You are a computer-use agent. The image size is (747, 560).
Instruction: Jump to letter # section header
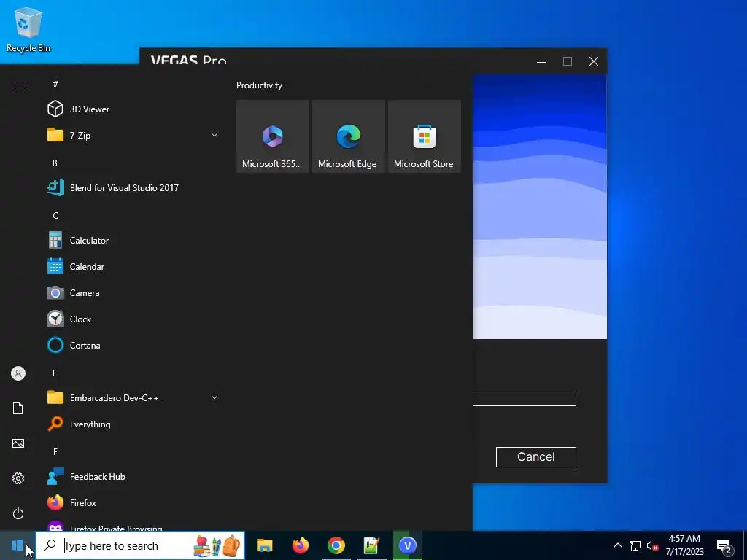pos(55,84)
